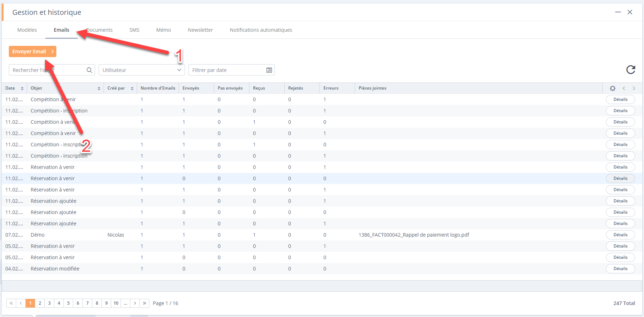Click the magnifier search icon
Screen dimensions: 644x317
[x=89, y=70]
